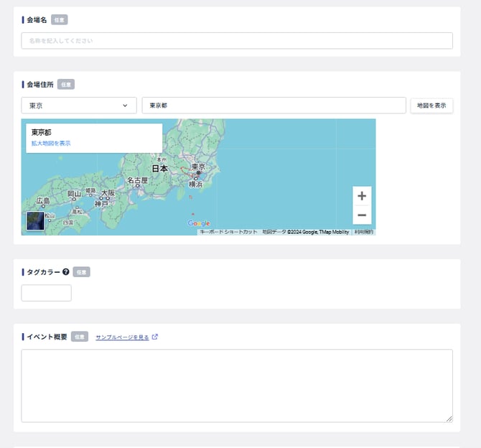Switch map to satellite imagery thumbnail
Image resolution: width=481 pixels, height=448 pixels.
(x=35, y=221)
